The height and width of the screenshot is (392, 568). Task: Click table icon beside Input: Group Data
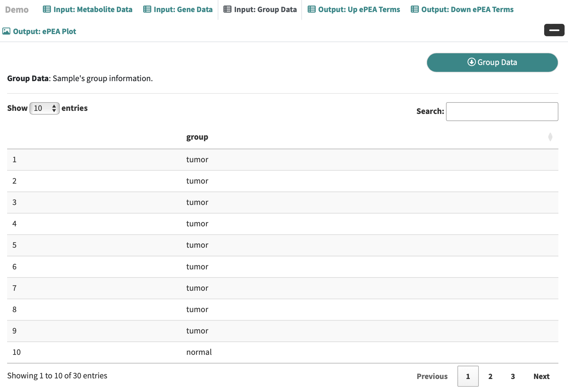pyautogui.click(x=227, y=9)
